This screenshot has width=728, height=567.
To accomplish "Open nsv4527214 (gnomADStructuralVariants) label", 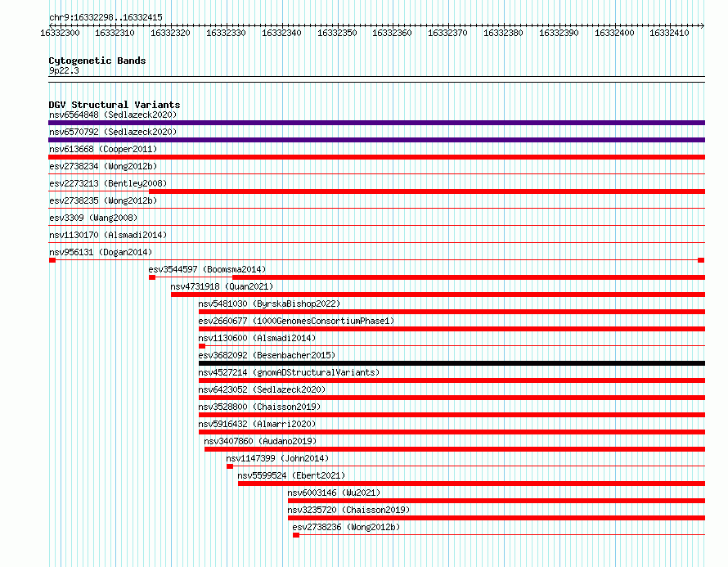I will (289, 372).
